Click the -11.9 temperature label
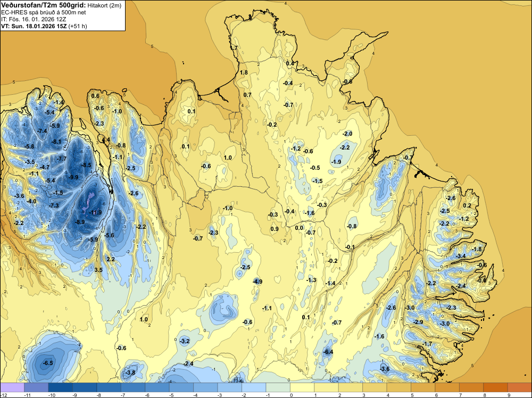The width and height of the screenshot is (532, 398). tap(95, 213)
